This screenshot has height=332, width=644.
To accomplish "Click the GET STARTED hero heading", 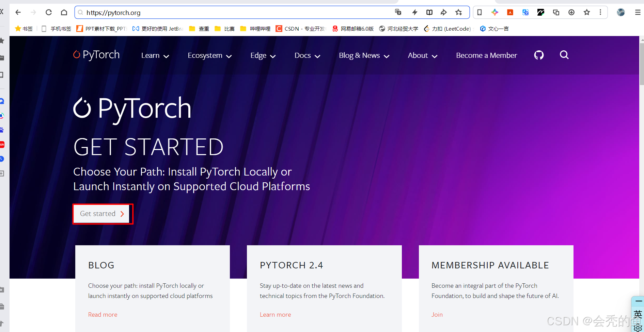I will tap(148, 147).
